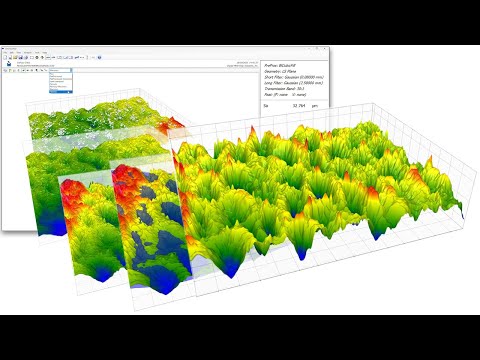Click the blue floppy disk save icon
Viewport: 480px width, 360px height.
[21, 58]
